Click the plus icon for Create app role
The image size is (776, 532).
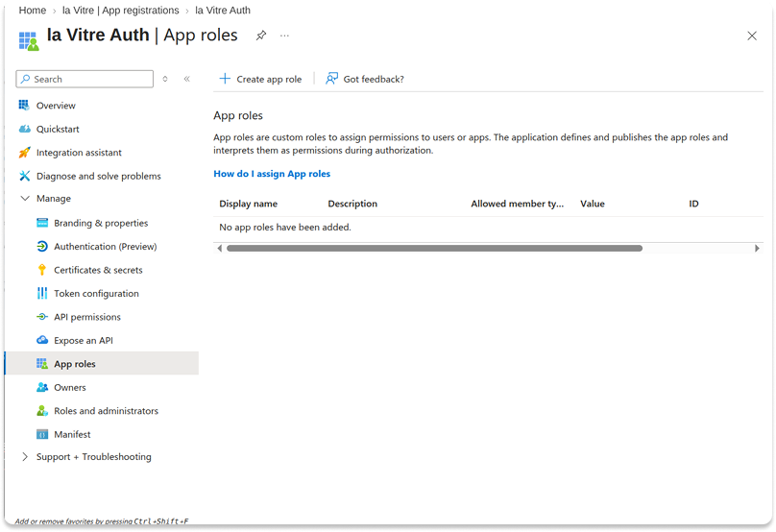point(225,79)
